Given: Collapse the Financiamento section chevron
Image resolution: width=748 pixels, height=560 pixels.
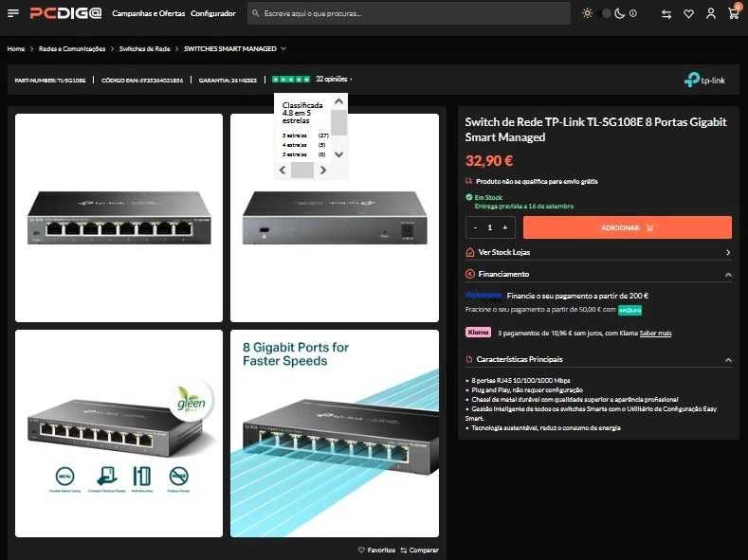Looking at the screenshot, I should coord(728,275).
